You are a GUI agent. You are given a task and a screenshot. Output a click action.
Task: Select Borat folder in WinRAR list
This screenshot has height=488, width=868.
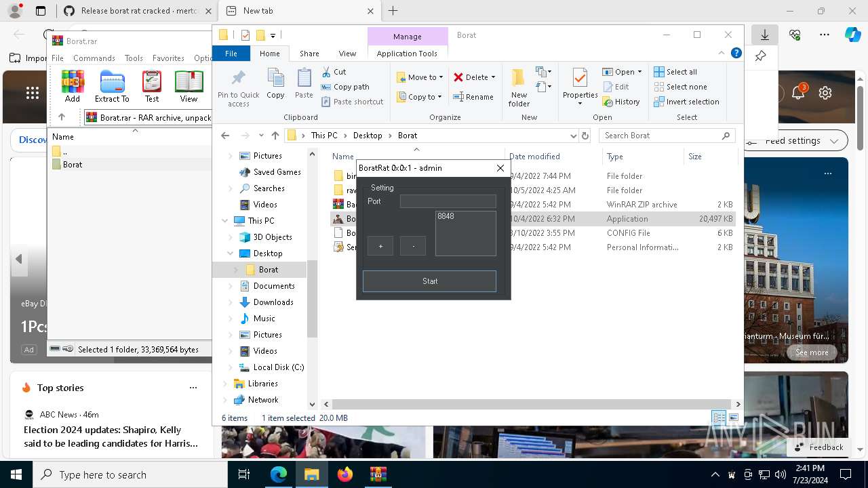(73, 165)
